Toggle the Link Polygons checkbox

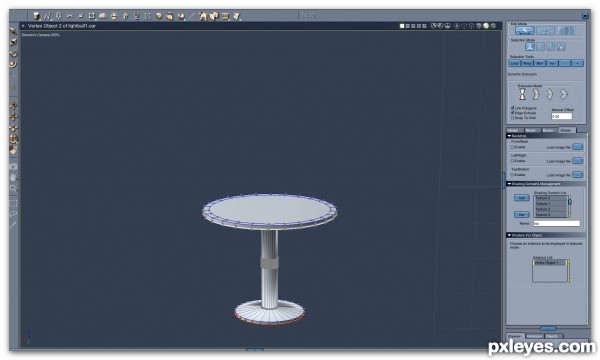point(512,108)
